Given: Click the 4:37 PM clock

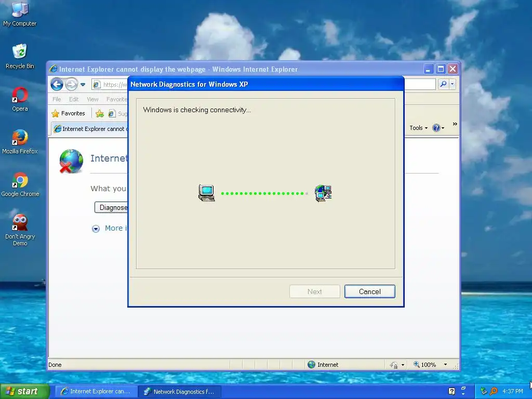Looking at the screenshot, I should (x=512, y=391).
